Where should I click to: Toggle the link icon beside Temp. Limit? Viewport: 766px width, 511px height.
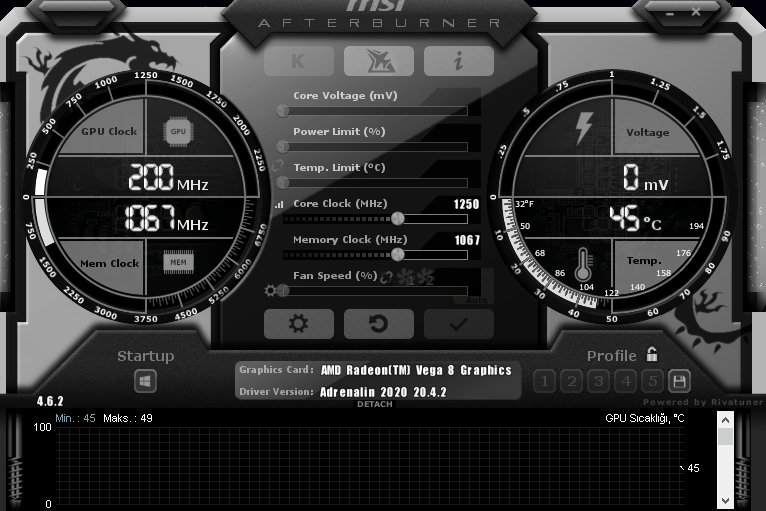pos(277,166)
